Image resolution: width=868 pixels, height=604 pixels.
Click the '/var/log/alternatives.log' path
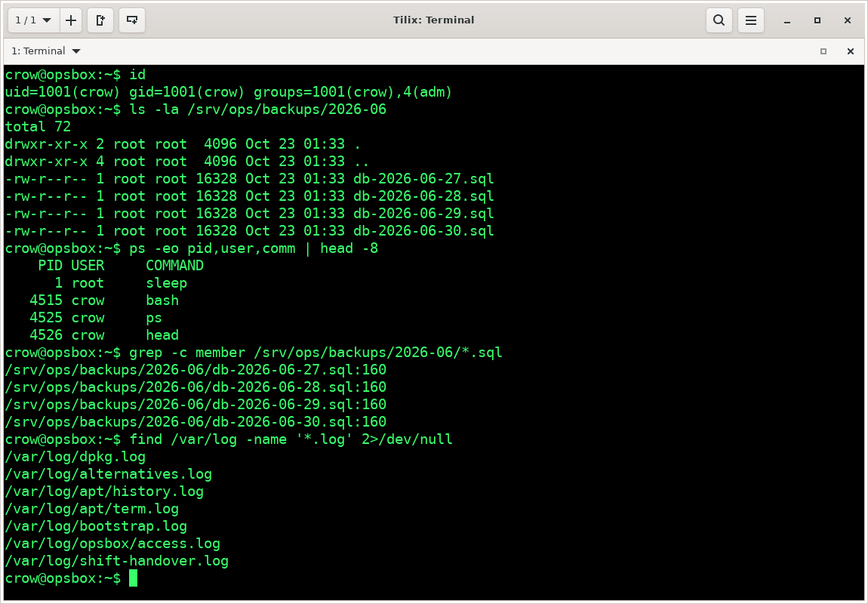pyautogui.click(x=109, y=474)
